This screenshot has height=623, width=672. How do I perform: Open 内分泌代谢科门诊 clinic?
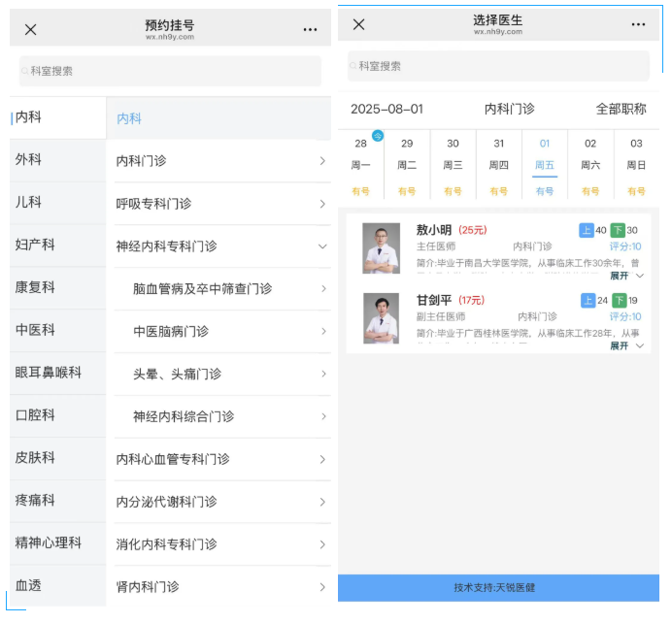(220, 502)
